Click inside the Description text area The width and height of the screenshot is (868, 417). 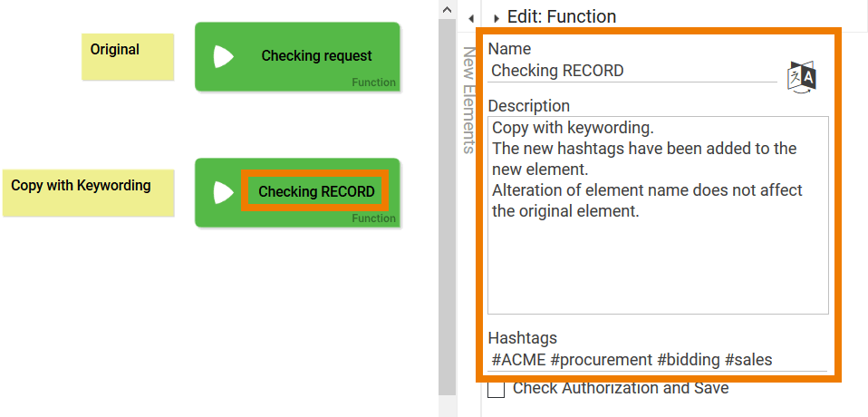click(x=658, y=254)
